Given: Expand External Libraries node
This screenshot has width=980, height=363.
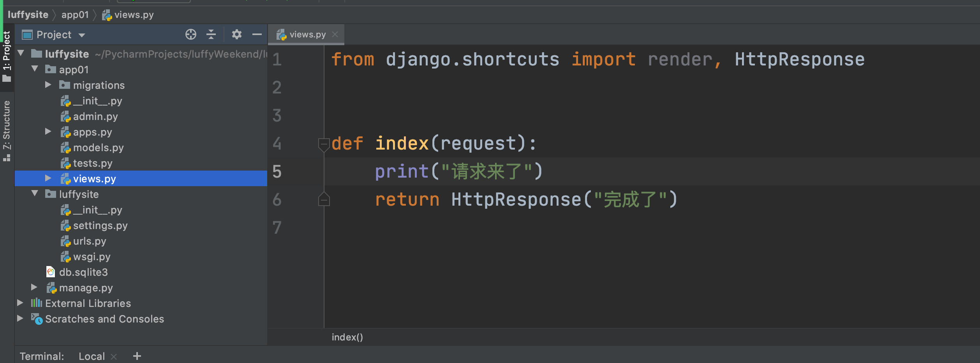Looking at the screenshot, I should click(x=20, y=303).
